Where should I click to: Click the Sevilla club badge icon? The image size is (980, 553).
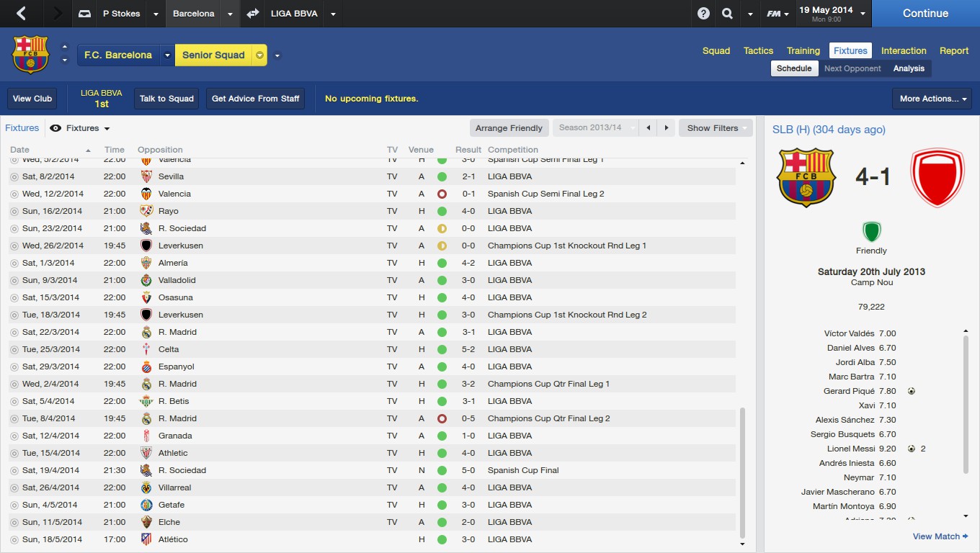click(146, 176)
